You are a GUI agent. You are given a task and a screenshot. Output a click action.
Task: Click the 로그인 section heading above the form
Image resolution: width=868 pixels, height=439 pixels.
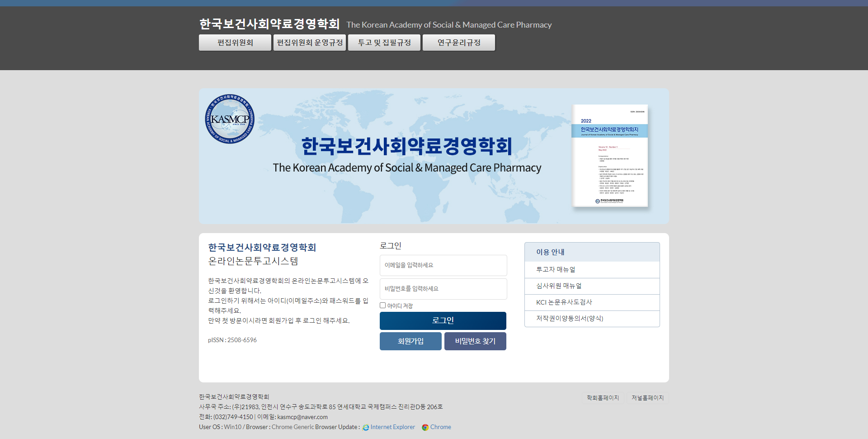point(391,246)
